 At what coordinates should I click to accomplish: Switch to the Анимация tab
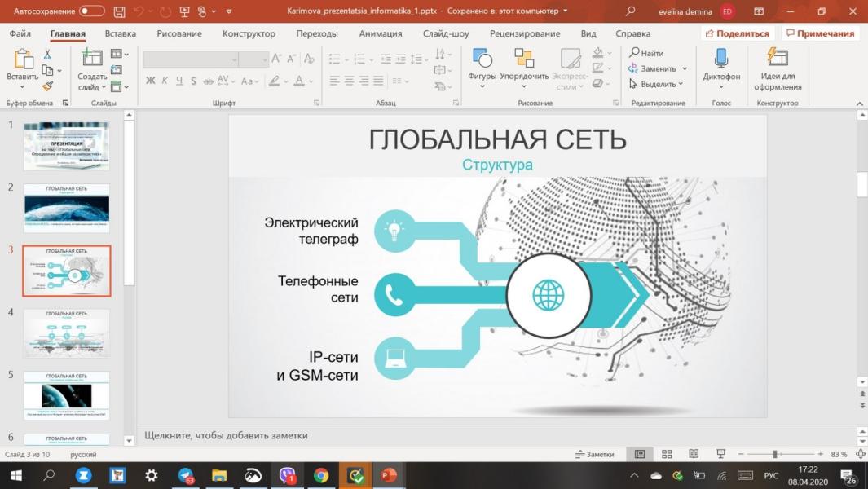[x=381, y=33]
